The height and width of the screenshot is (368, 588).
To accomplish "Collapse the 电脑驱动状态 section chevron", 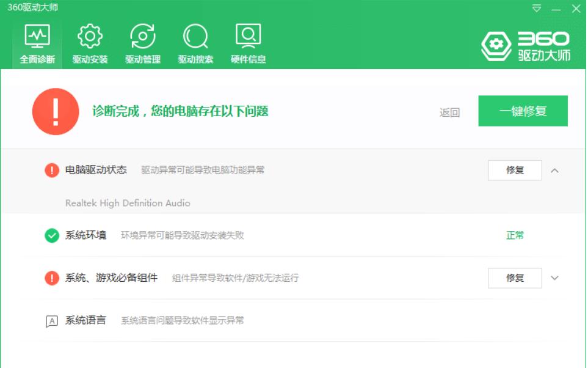I will (554, 171).
